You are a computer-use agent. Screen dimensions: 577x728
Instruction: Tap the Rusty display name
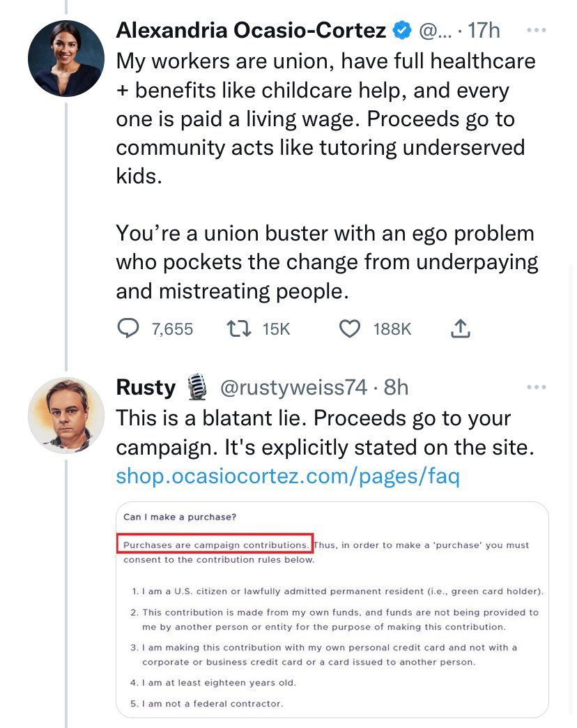point(146,387)
